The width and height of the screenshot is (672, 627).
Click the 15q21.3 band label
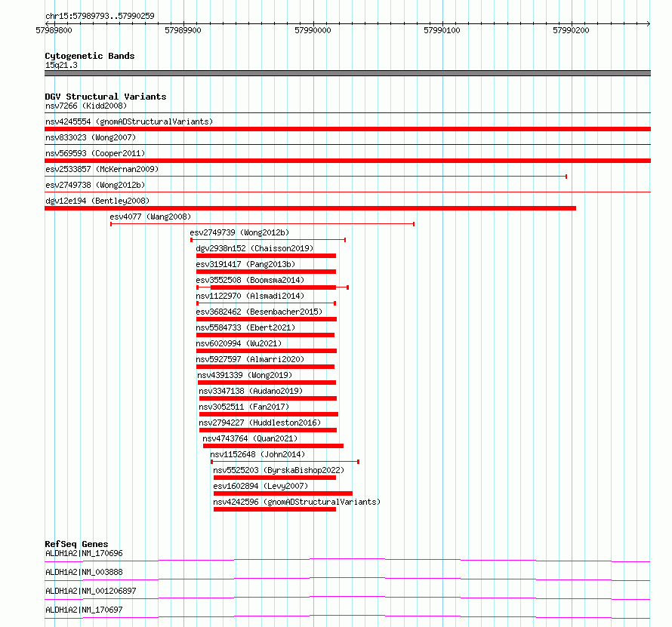pyautogui.click(x=61, y=65)
